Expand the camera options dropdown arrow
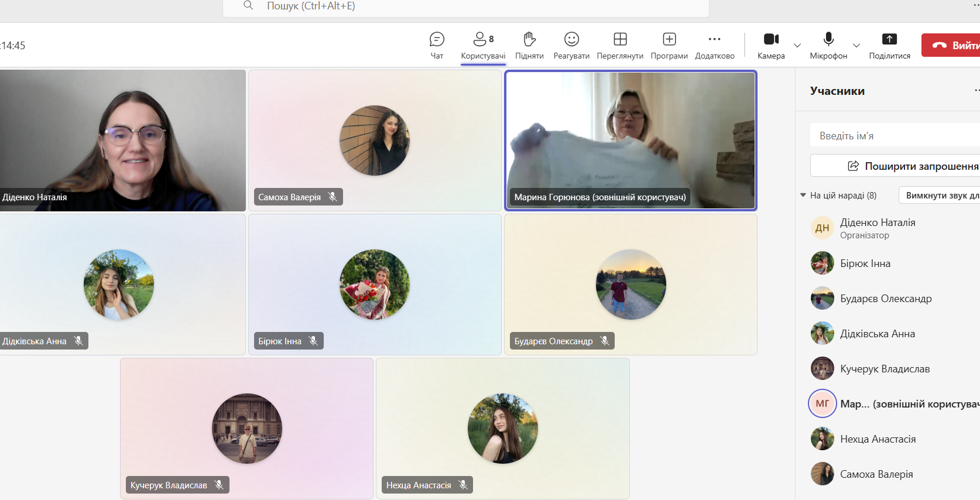980x500 pixels. click(x=797, y=46)
